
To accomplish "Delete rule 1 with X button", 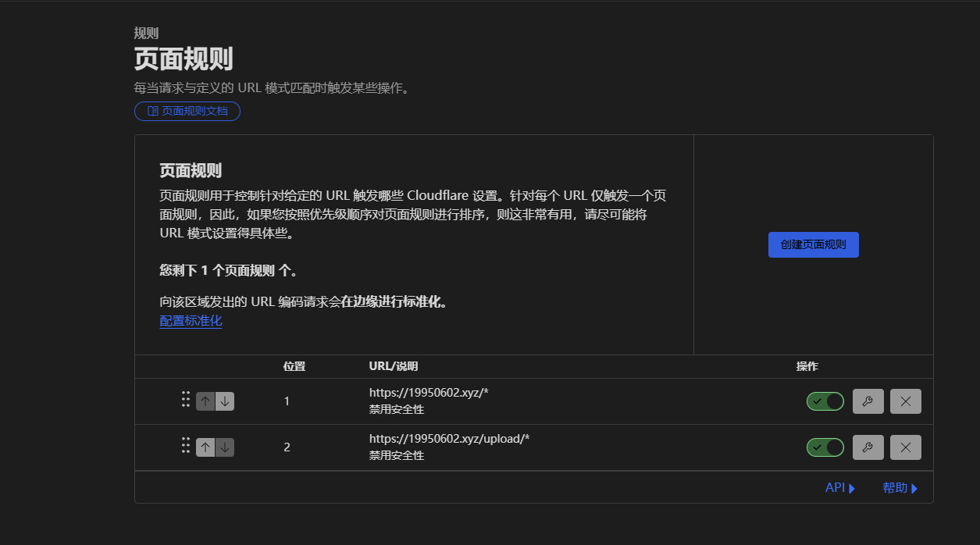I will click(x=905, y=401).
